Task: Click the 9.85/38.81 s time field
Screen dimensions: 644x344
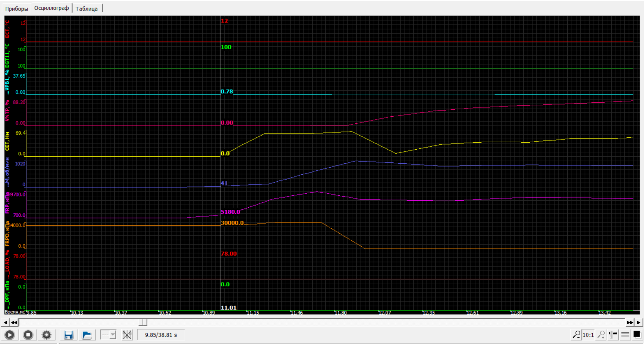Action: [x=161, y=335]
